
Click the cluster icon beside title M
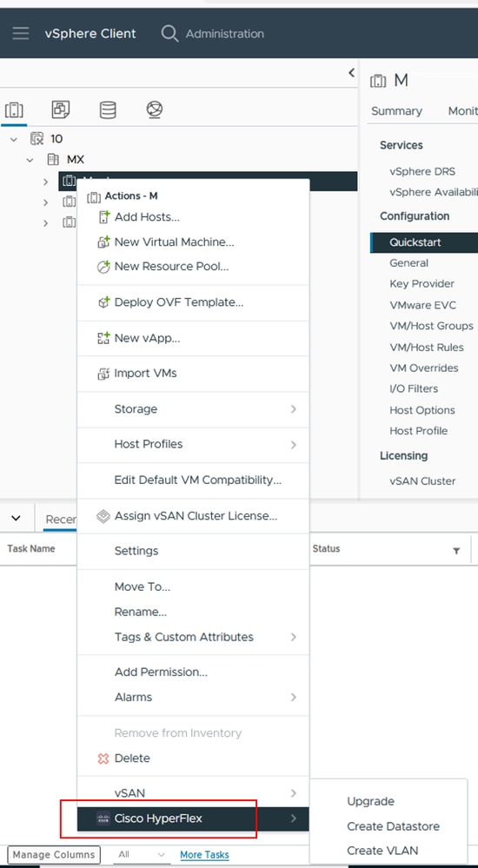coord(378,81)
